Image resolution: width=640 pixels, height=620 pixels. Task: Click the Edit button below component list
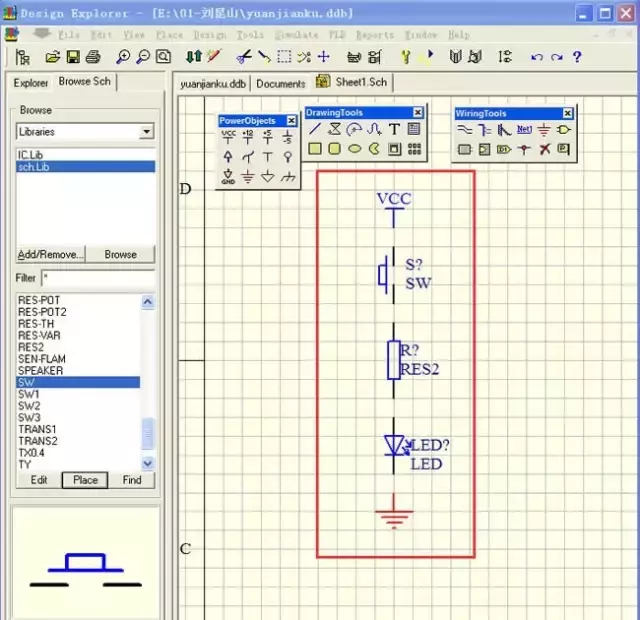click(x=39, y=480)
